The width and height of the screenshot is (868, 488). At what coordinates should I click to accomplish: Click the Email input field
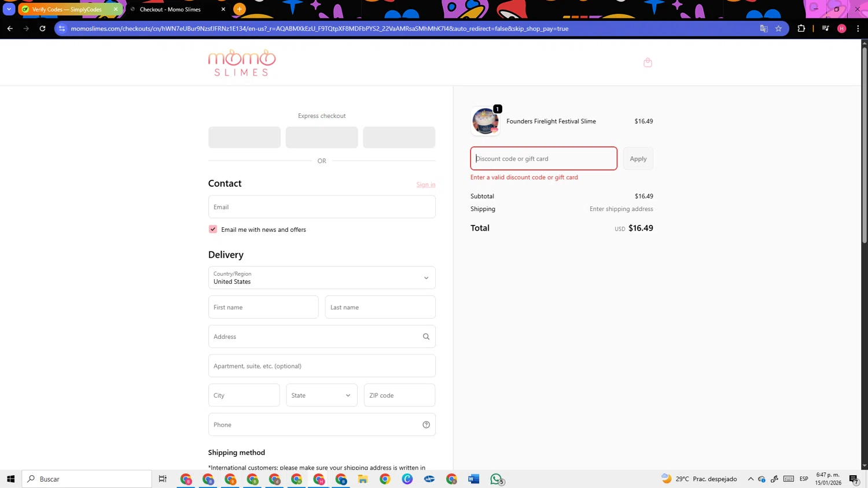click(x=322, y=206)
